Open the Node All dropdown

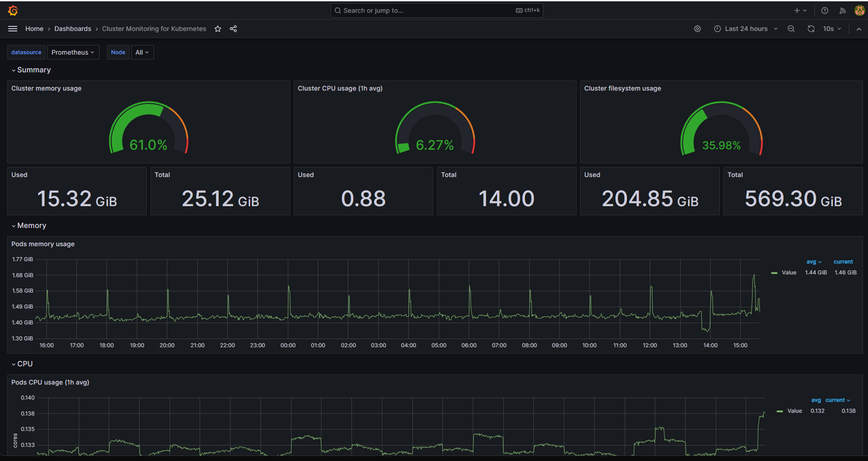coord(142,52)
